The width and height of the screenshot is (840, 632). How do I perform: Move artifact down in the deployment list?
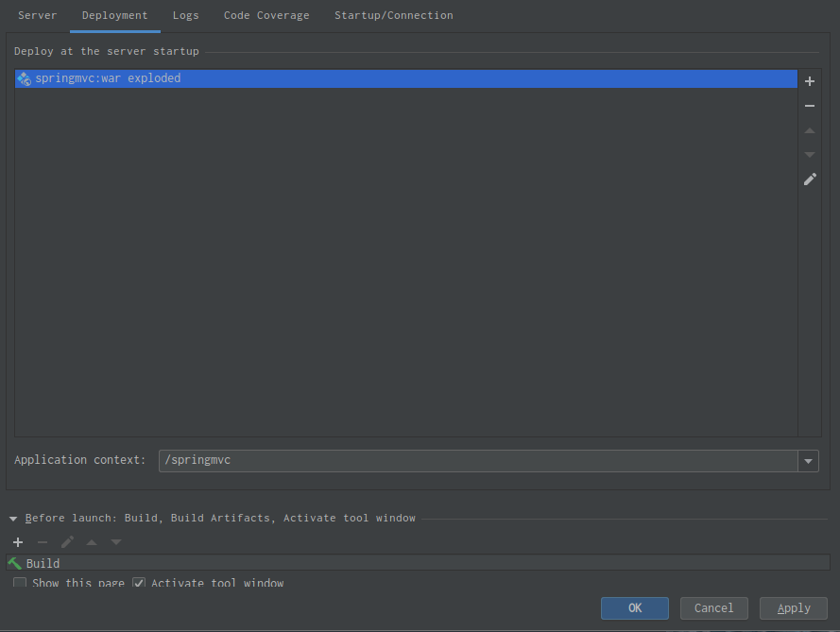coord(809,154)
